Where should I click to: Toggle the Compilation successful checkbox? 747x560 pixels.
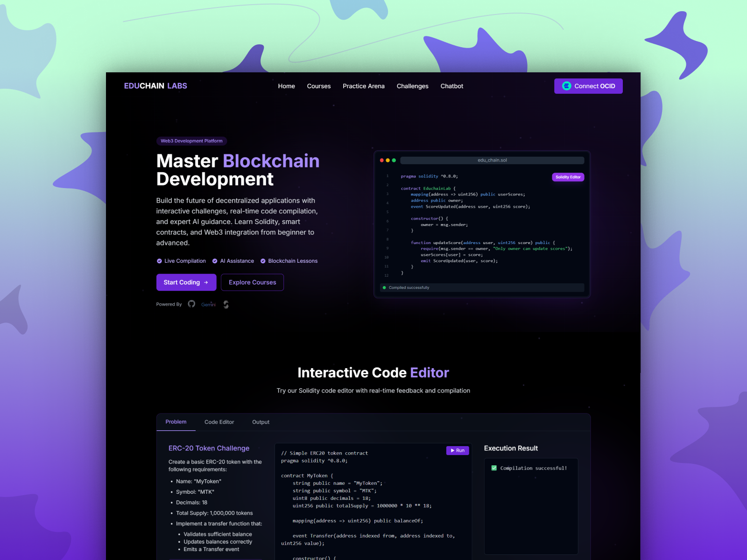coord(493,468)
